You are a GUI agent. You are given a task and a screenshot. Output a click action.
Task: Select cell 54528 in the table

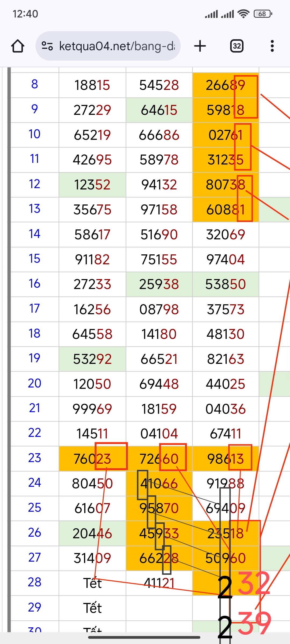[159, 85]
